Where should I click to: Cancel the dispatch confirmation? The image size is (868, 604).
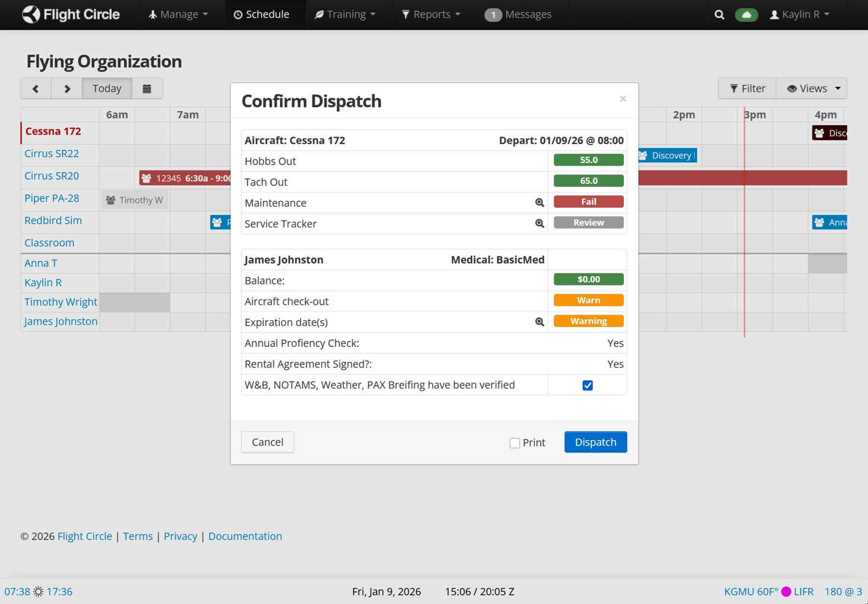click(x=267, y=442)
